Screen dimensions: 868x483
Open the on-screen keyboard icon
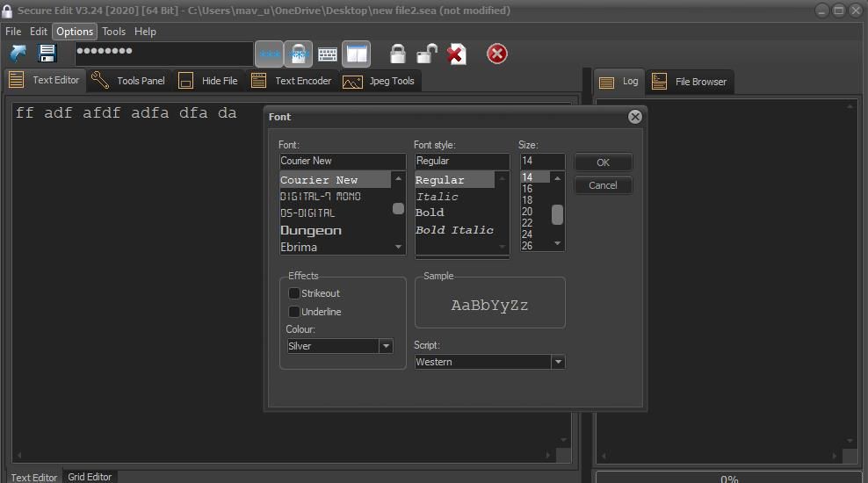click(328, 54)
